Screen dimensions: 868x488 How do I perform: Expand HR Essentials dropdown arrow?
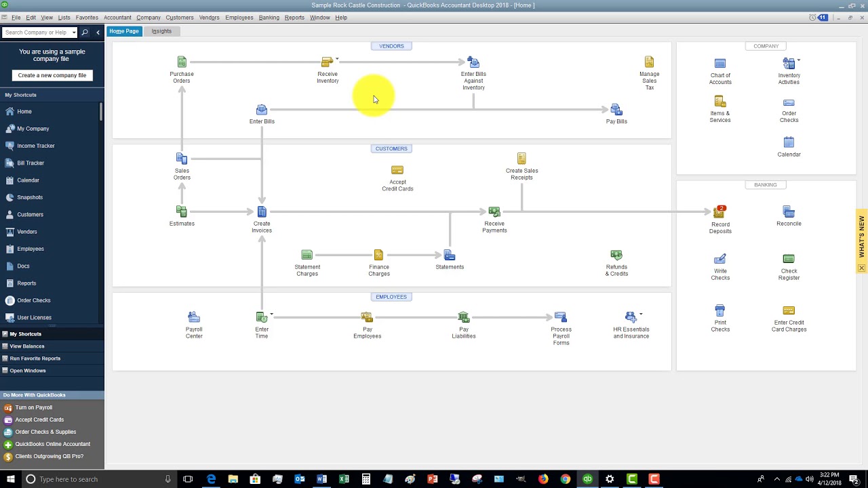tap(641, 314)
